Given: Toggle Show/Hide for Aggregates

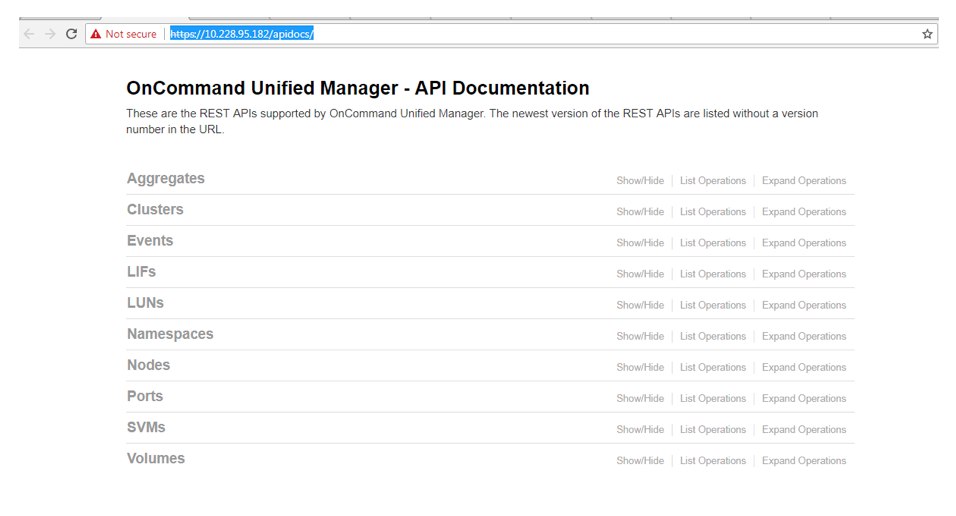Looking at the screenshot, I should (x=640, y=181).
